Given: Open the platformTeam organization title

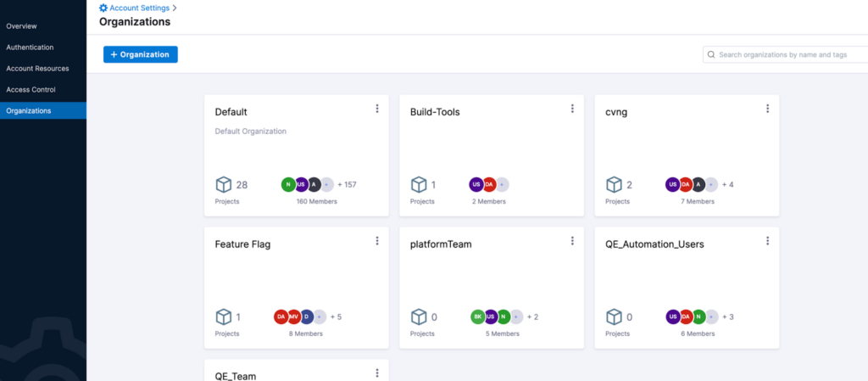Looking at the screenshot, I should pyautogui.click(x=441, y=244).
